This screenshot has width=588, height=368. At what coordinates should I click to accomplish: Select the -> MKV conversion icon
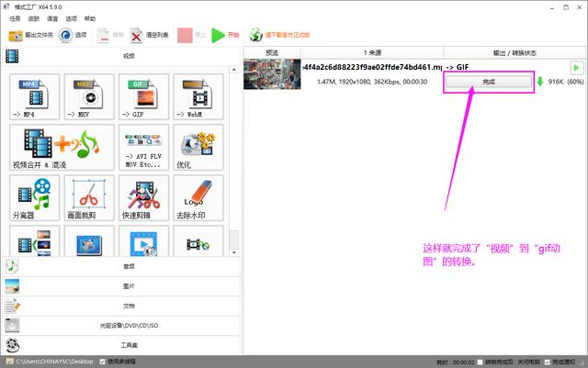pos(89,96)
